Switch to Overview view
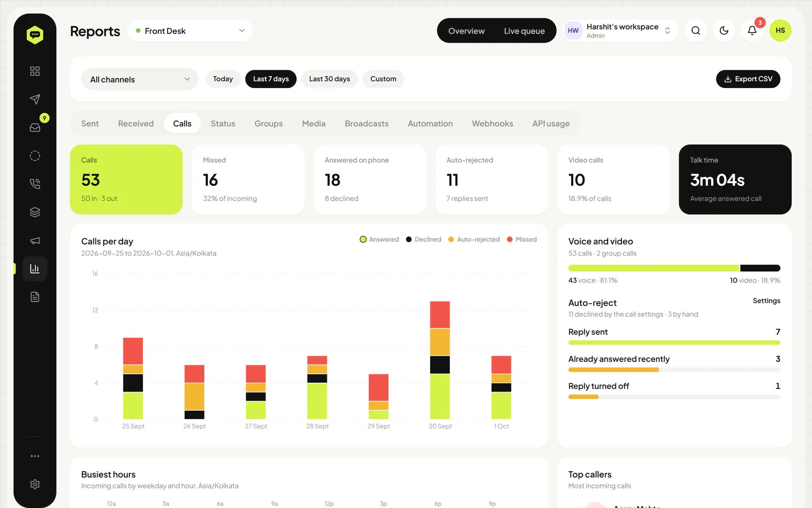The image size is (812, 508). click(x=466, y=31)
